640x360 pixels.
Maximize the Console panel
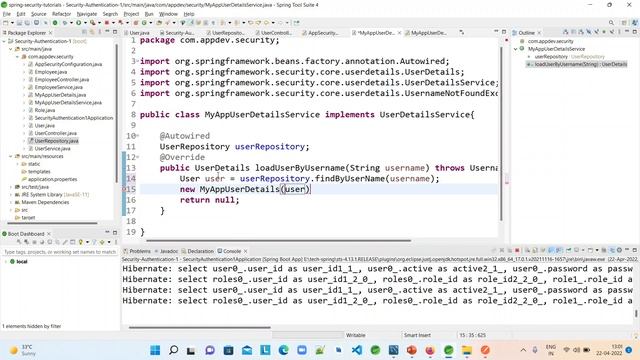click(635, 250)
